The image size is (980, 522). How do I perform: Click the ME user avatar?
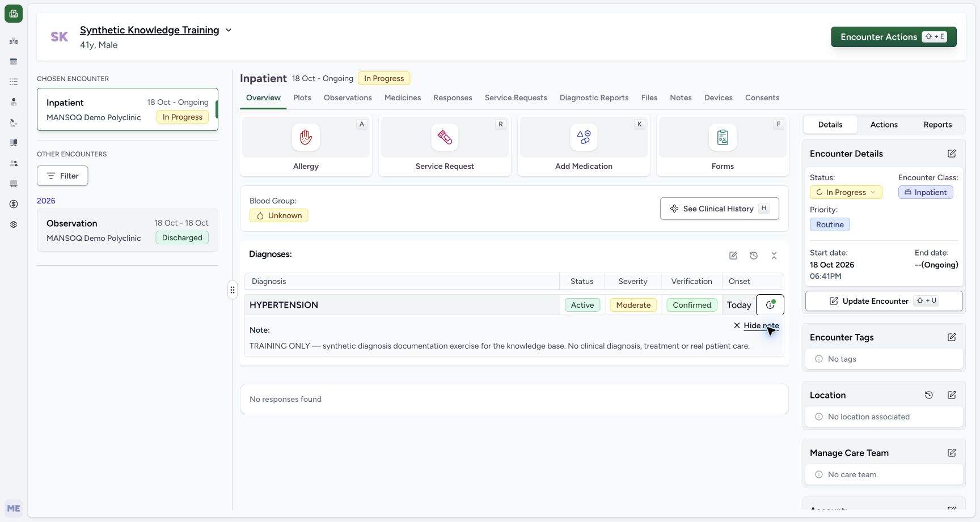tap(14, 508)
